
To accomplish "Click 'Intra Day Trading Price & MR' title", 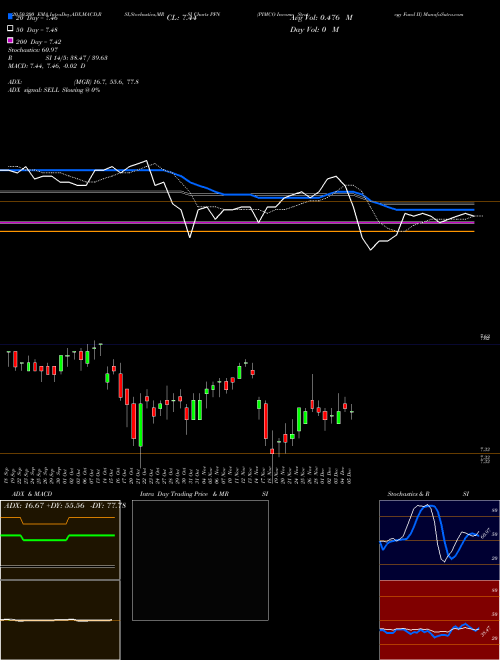I will point(184,494).
